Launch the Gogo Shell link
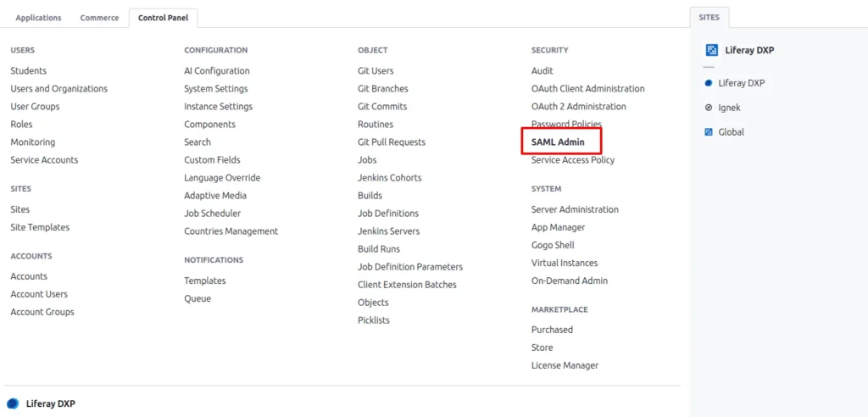This screenshot has width=868, height=417. pyautogui.click(x=553, y=245)
